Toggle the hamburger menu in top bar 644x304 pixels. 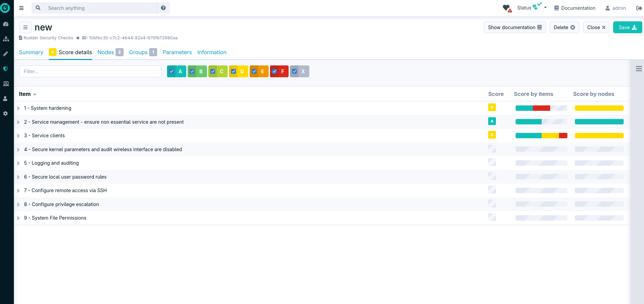21,8
